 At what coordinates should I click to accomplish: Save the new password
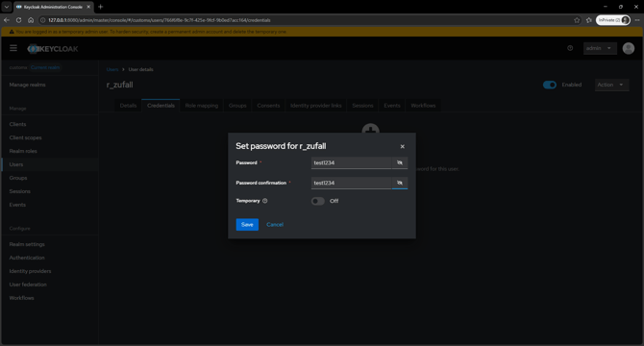click(247, 225)
